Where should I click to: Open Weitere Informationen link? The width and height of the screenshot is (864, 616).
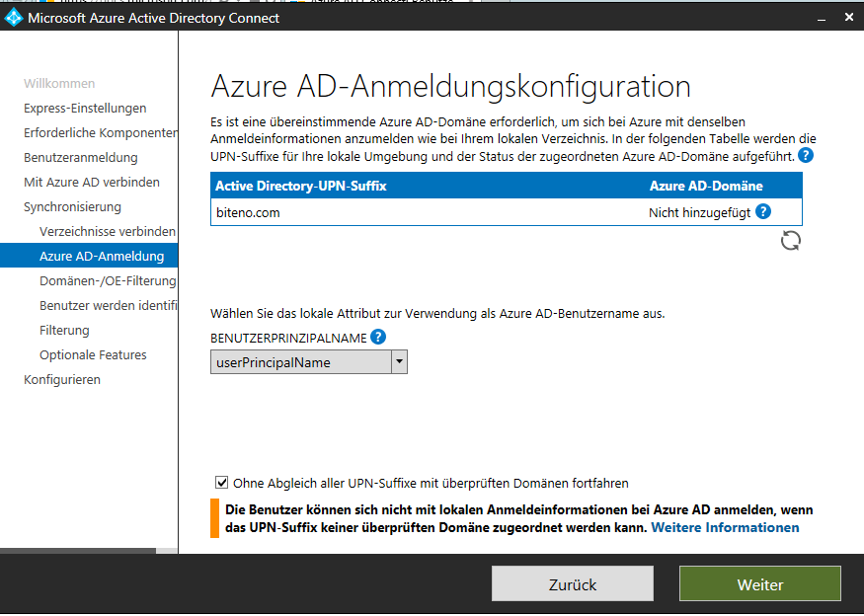pyautogui.click(x=725, y=527)
